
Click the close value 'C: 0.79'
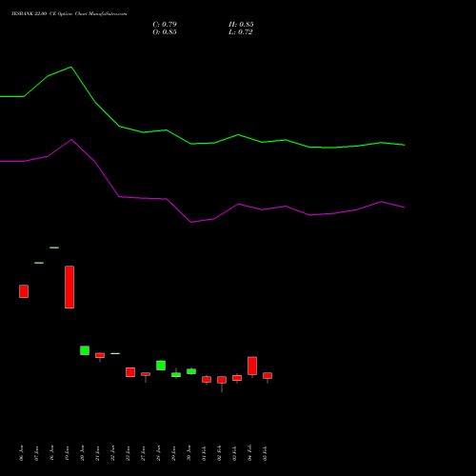point(165,25)
